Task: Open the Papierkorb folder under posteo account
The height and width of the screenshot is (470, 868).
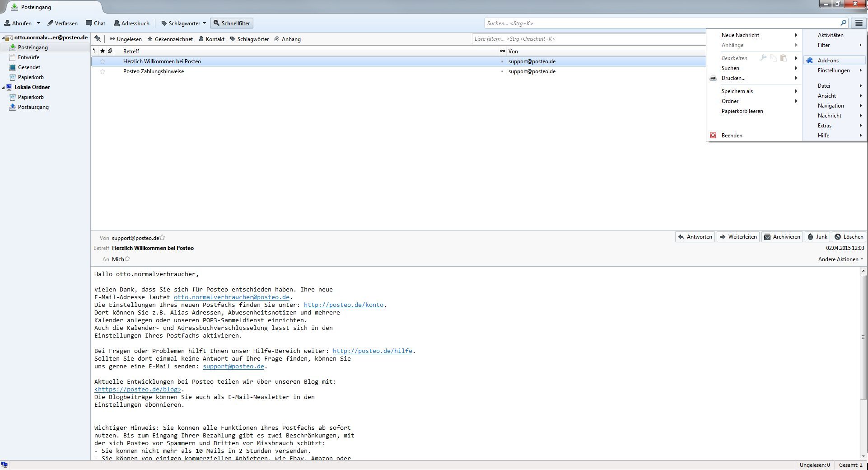Action: (x=30, y=77)
